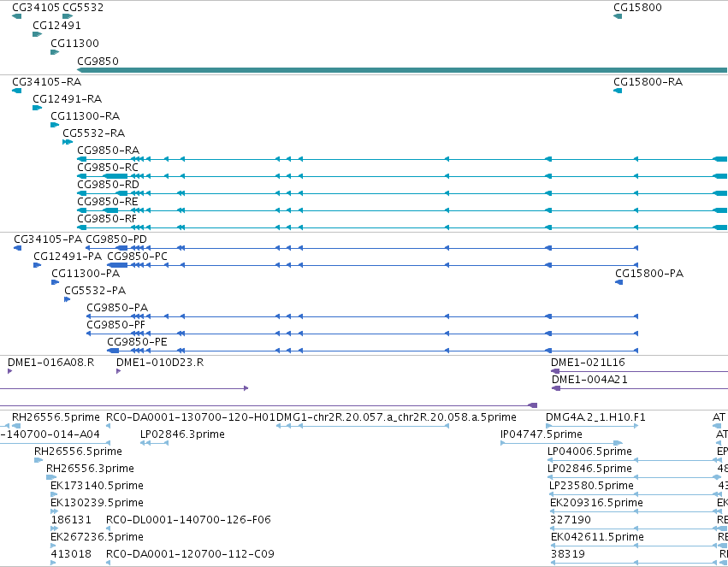Image resolution: width=728 pixels, height=567 pixels.
Task: Click the CG15800-PA protein label
Action: point(649,274)
